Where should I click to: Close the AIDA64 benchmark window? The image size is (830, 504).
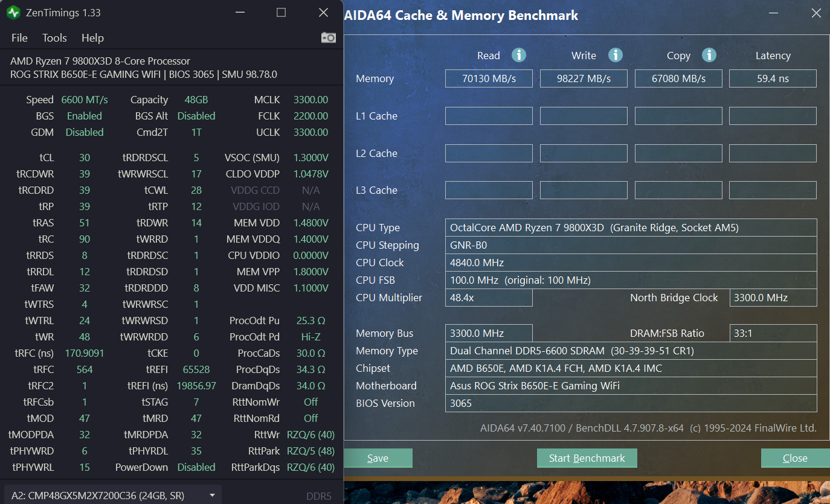[816, 13]
